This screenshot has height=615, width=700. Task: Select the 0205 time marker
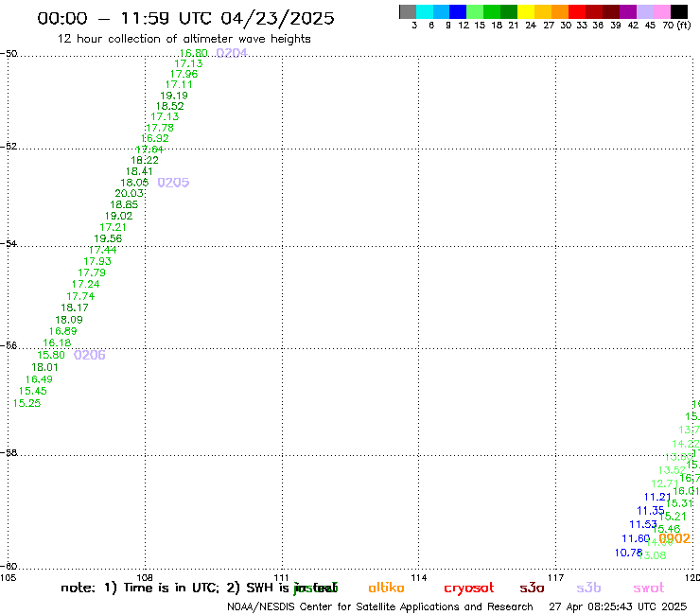(173, 183)
